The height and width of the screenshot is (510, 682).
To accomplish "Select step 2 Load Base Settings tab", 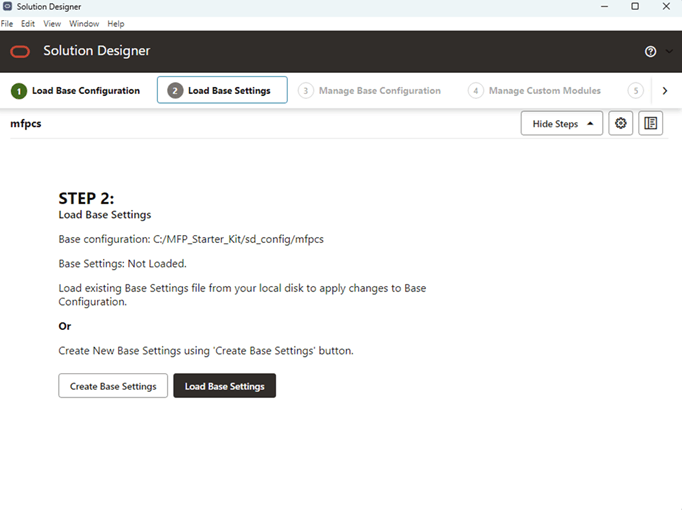I will (x=222, y=90).
